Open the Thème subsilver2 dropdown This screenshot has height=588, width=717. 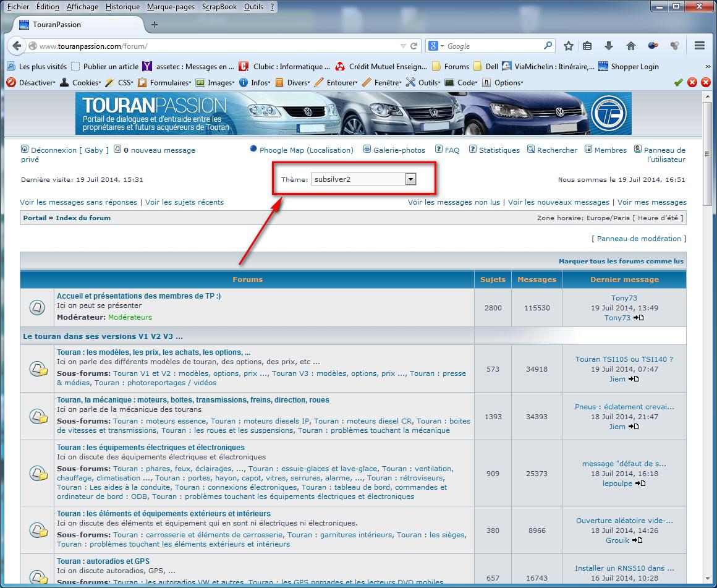tap(363, 179)
